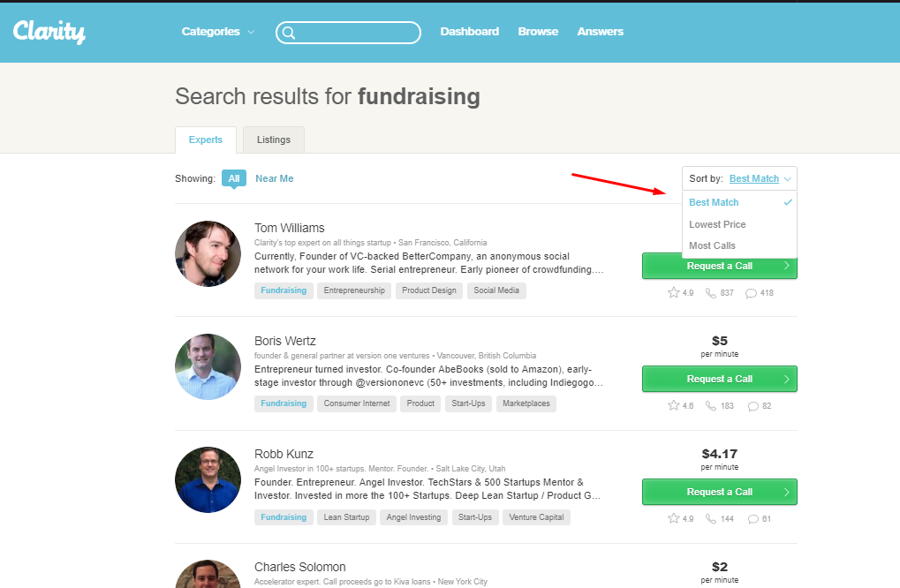
Task: Click Robb Kunz's phone calls icon
Action: (711, 518)
